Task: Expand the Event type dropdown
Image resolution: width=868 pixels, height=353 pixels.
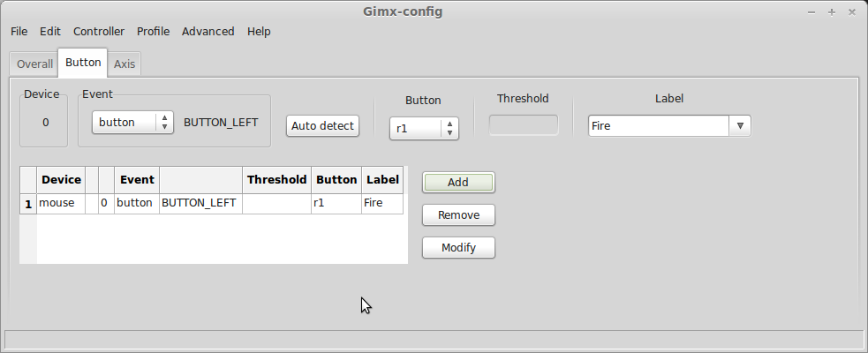Action: tap(133, 123)
